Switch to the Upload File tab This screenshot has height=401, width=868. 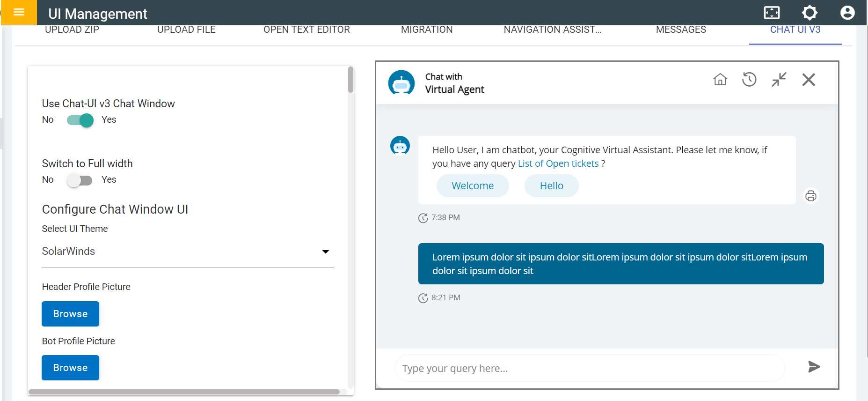(x=186, y=30)
